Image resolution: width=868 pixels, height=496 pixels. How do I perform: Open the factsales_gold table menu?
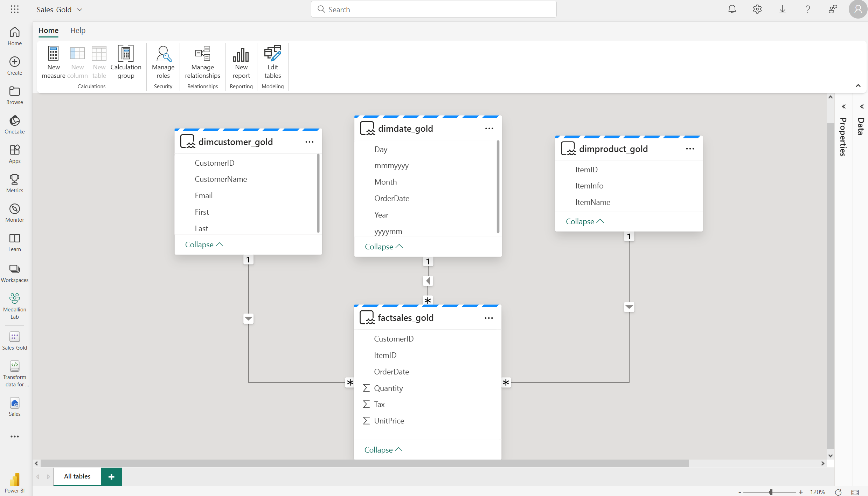tap(489, 317)
